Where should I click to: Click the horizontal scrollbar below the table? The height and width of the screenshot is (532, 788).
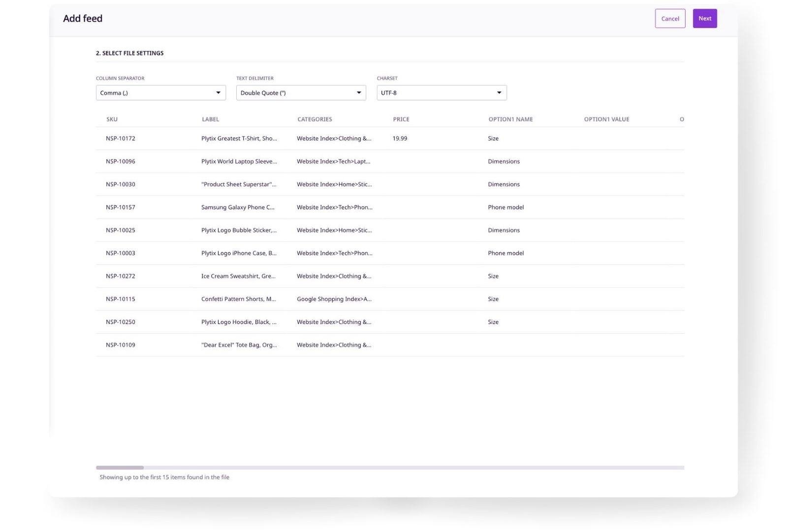(x=121, y=468)
